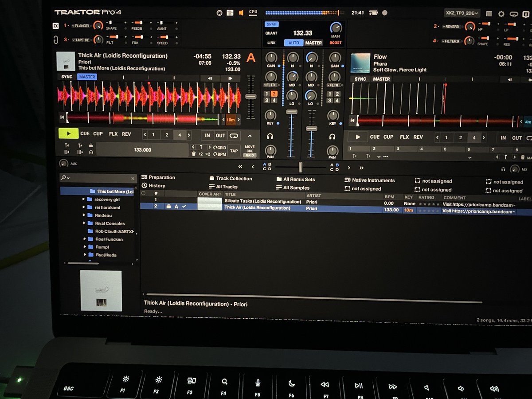Halve the BPM with /2

[x=201, y=154]
